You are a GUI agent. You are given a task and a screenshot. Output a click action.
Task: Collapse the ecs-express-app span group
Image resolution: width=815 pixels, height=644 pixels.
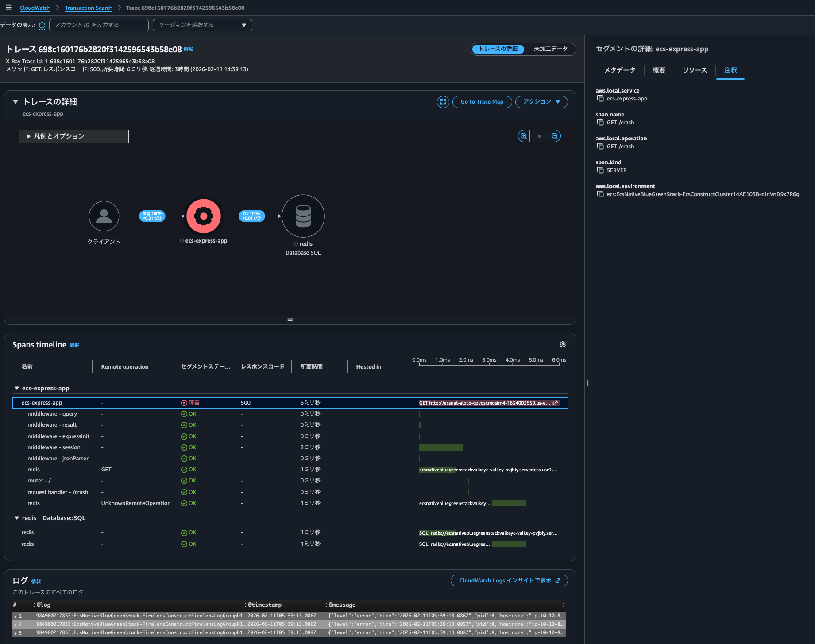pos(17,388)
